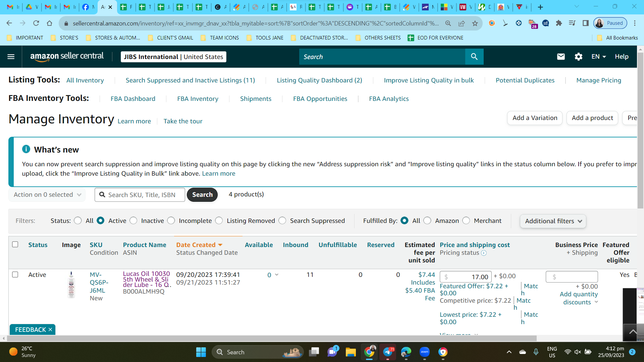This screenshot has height=362, width=644.
Task: Open the Shipments tool
Action: [x=256, y=99]
